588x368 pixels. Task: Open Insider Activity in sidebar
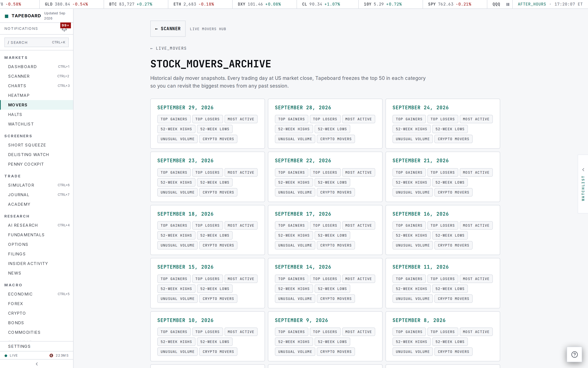click(37, 264)
